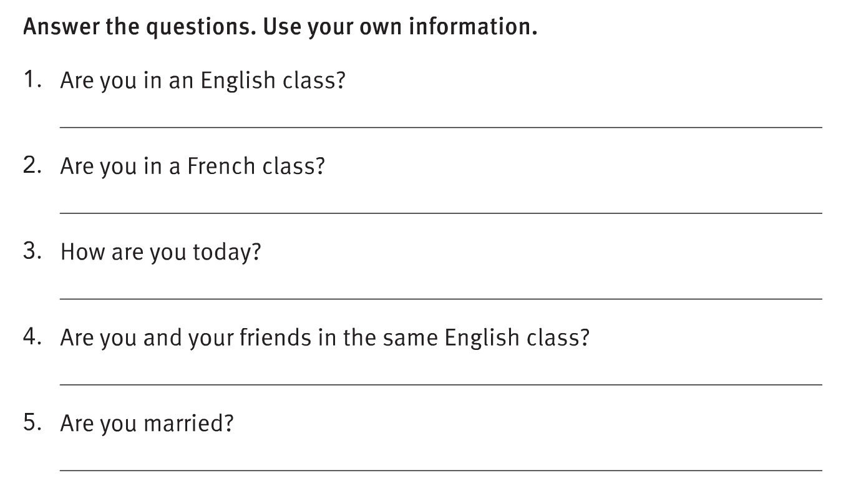Click the question "Are you in an English class?"

202,80
